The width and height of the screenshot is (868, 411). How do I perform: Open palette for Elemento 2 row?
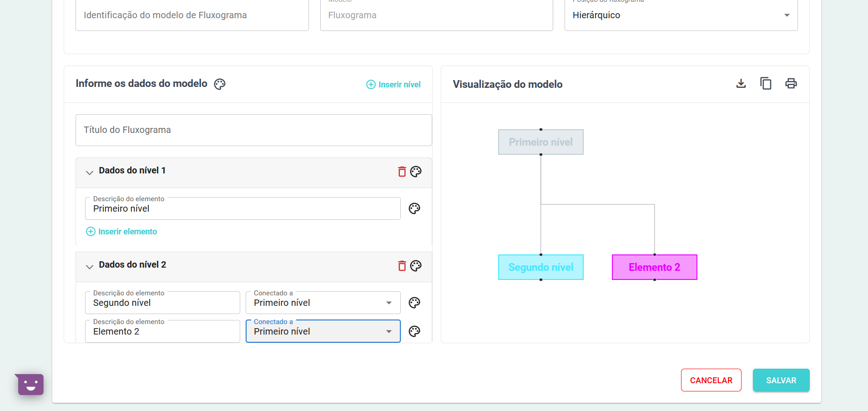tap(414, 331)
